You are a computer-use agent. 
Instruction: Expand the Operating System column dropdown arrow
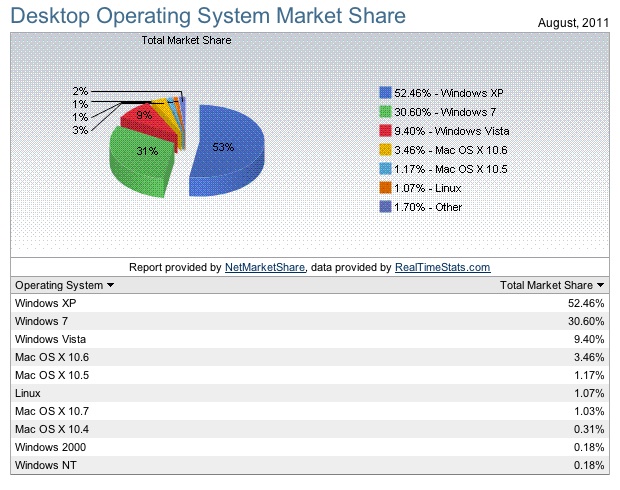110,285
